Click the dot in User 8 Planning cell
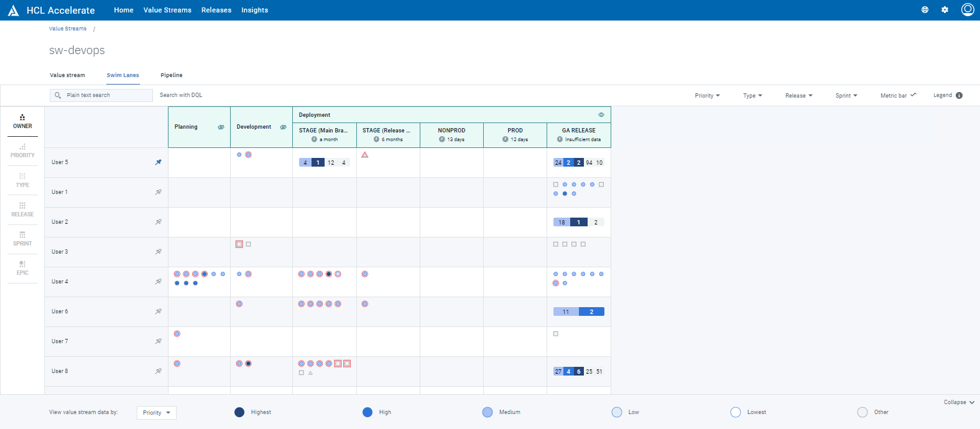Image resolution: width=980 pixels, height=429 pixels. 177,364
